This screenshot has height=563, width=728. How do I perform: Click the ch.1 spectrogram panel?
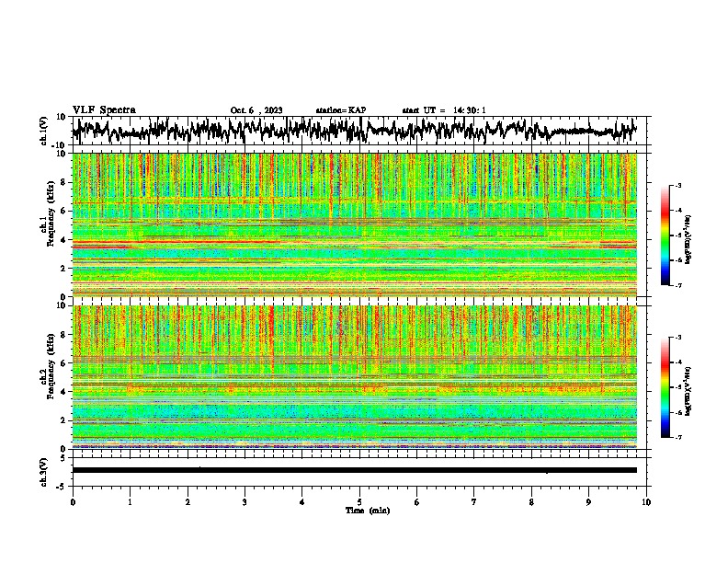pyautogui.click(x=355, y=224)
